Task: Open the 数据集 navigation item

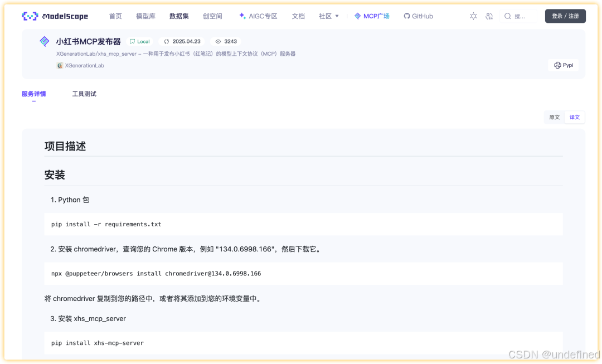Action: pyautogui.click(x=179, y=16)
